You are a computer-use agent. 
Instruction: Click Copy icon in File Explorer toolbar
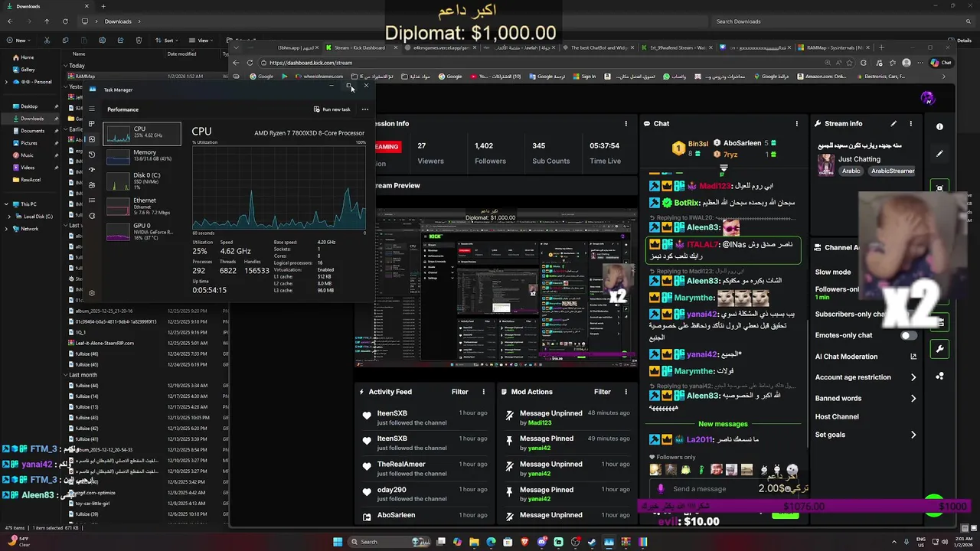(x=65, y=40)
